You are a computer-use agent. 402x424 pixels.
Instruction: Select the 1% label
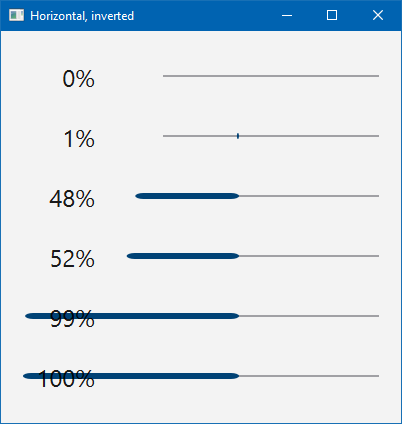point(79,139)
